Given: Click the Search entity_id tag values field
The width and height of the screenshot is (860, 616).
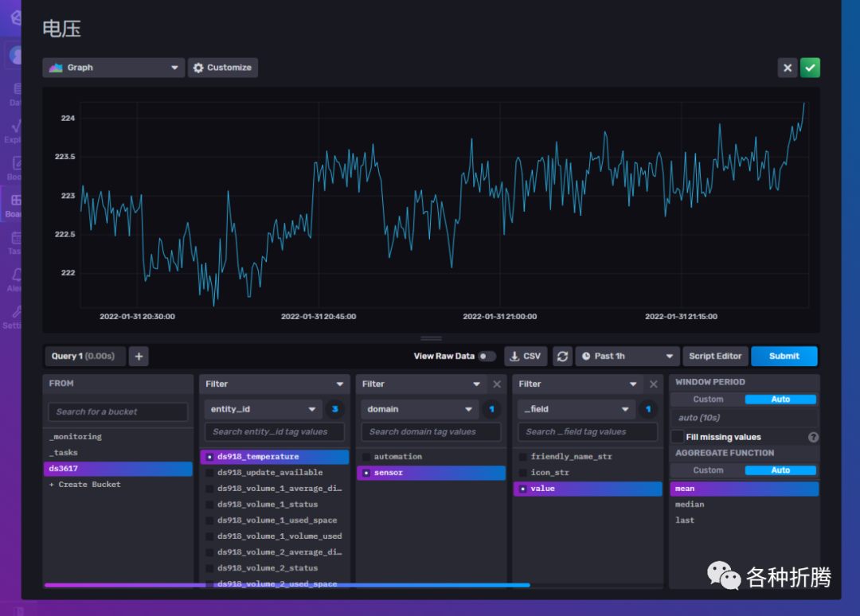Looking at the screenshot, I should [274, 432].
